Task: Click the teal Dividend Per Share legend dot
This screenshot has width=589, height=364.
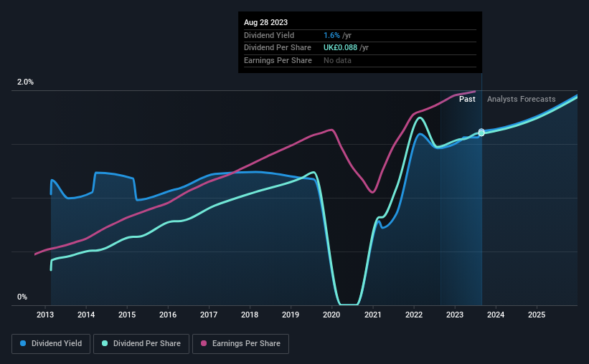Action: click(105, 343)
